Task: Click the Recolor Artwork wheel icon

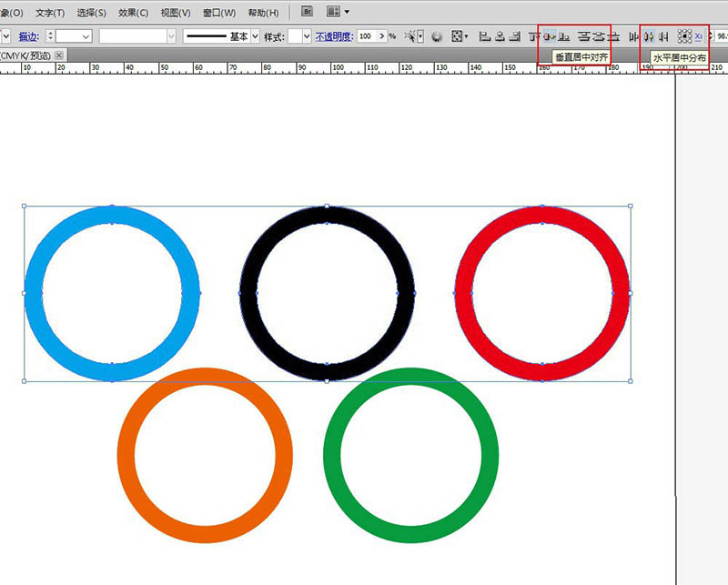Action: click(437, 36)
